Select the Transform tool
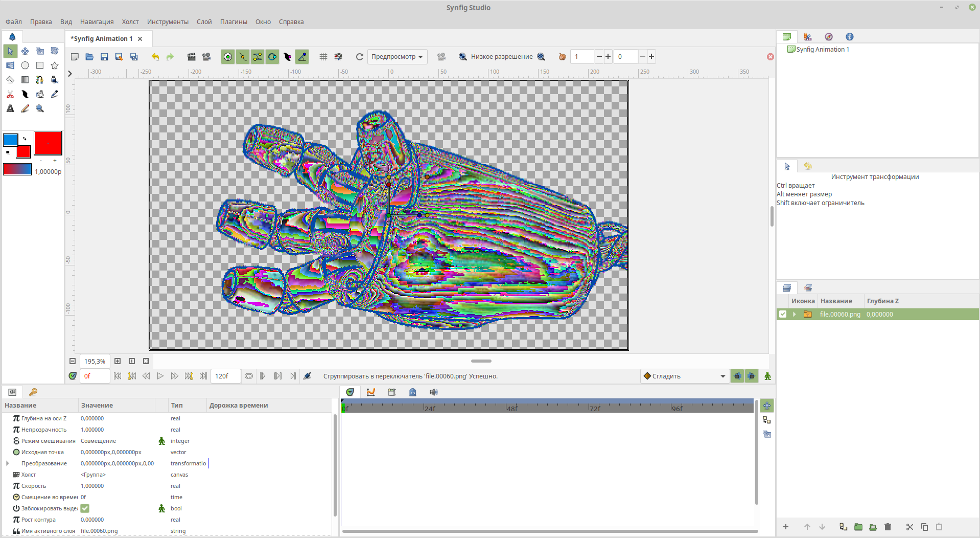 point(10,51)
